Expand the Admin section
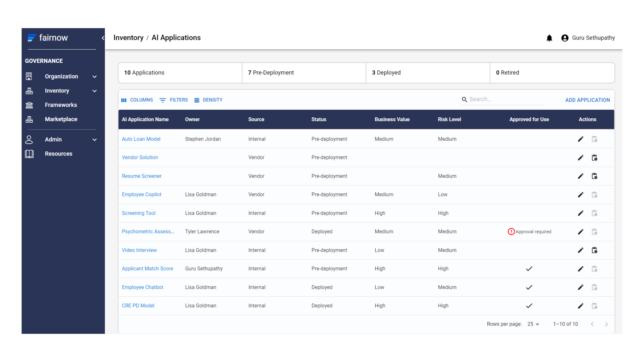The height and width of the screenshot is (362, 644). (x=95, y=139)
